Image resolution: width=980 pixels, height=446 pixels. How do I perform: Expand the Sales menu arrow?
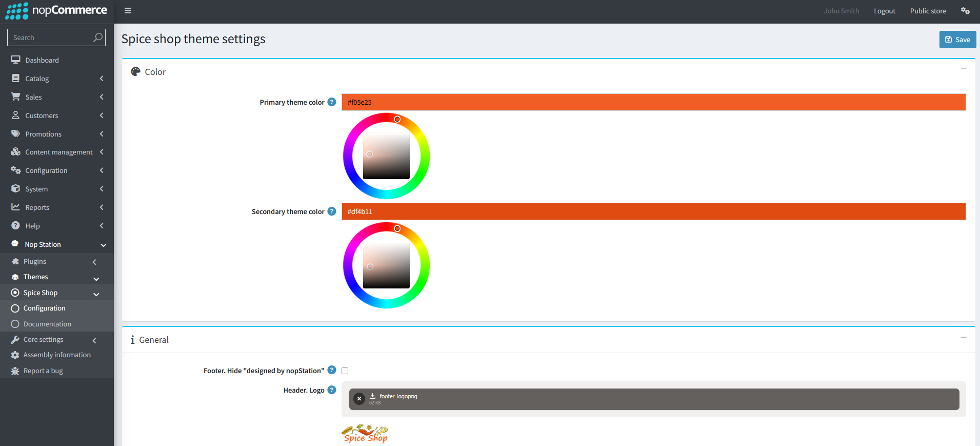102,97
